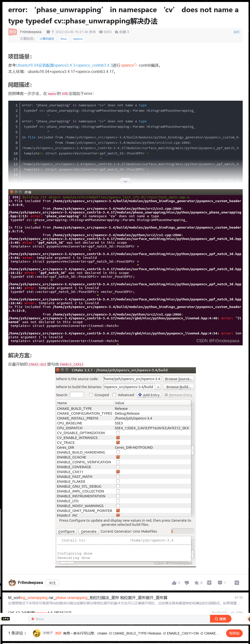Toggle ENABLE_CCACHE checkbox
The width and height of the screenshot is (250, 644).
pos(118,457)
